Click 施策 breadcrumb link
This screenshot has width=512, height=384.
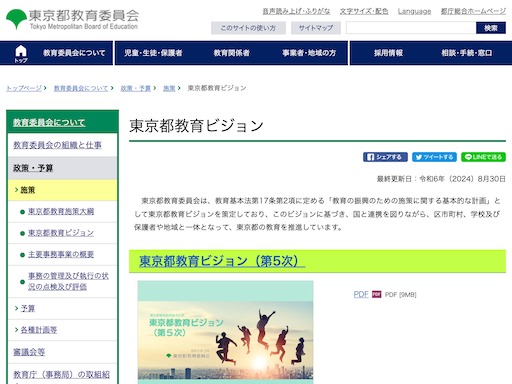pos(169,88)
